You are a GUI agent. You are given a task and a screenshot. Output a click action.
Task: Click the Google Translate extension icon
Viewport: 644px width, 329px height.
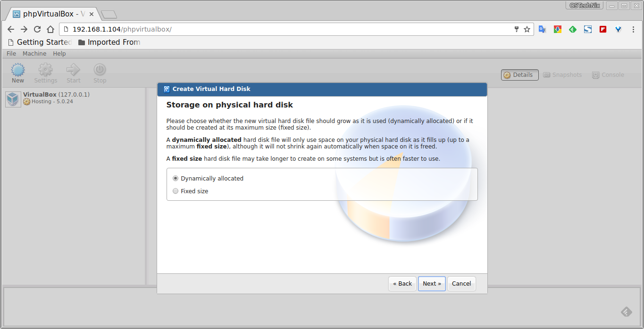(542, 29)
